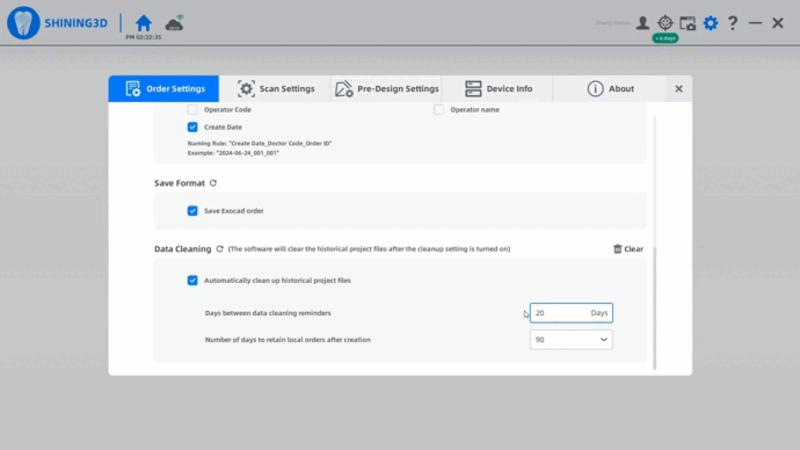Click the Example naming text
The image size is (800, 450).
(233, 153)
